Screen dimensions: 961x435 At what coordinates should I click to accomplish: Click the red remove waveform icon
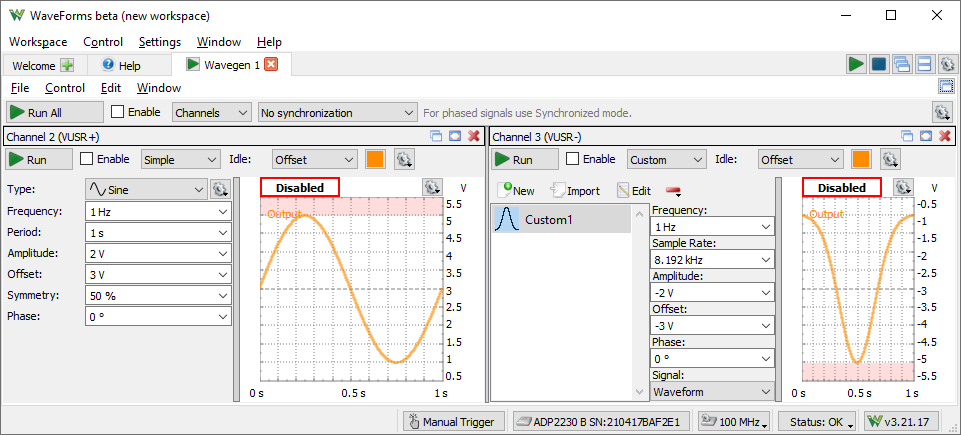click(673, 191)
